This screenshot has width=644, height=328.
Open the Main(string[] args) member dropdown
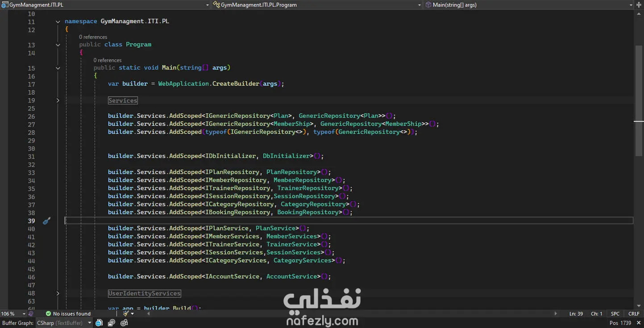click(x=631, y=5)
